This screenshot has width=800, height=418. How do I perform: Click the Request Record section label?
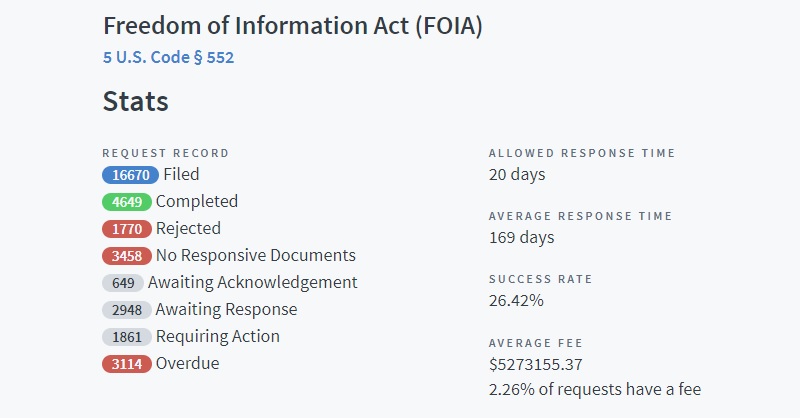coord(166,153)
